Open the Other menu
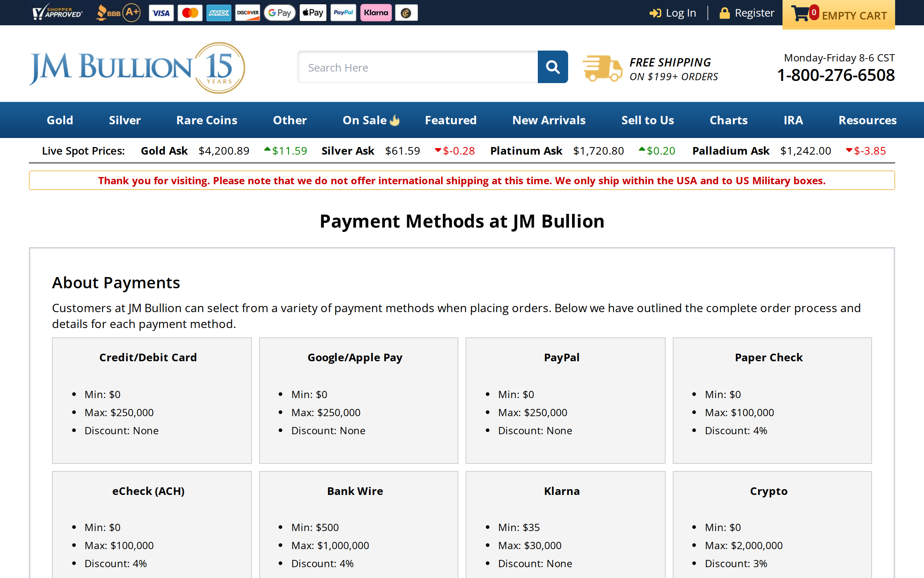Image resolution: width=924 pixels, height=578 pixels. click(x=290, y=120)
